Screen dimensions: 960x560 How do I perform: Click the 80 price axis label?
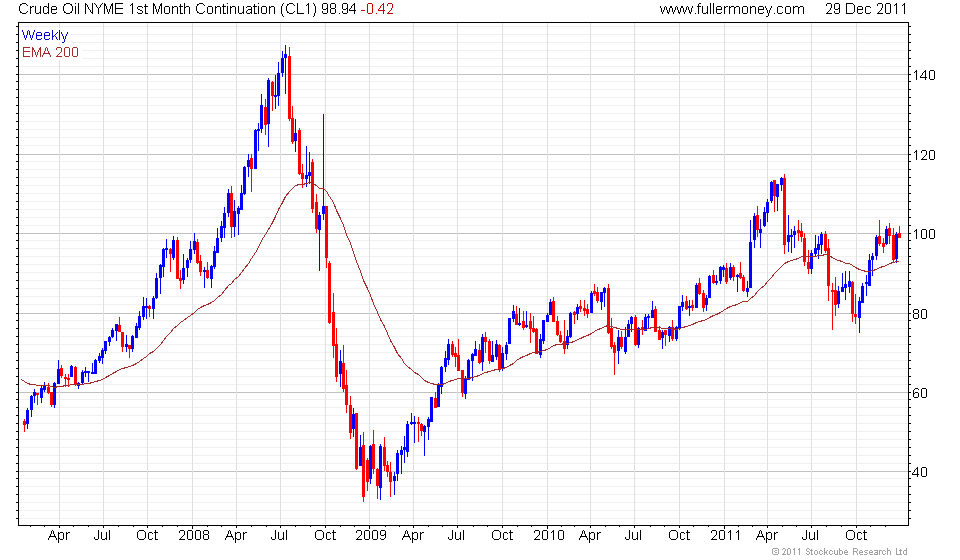coord(920,315)
